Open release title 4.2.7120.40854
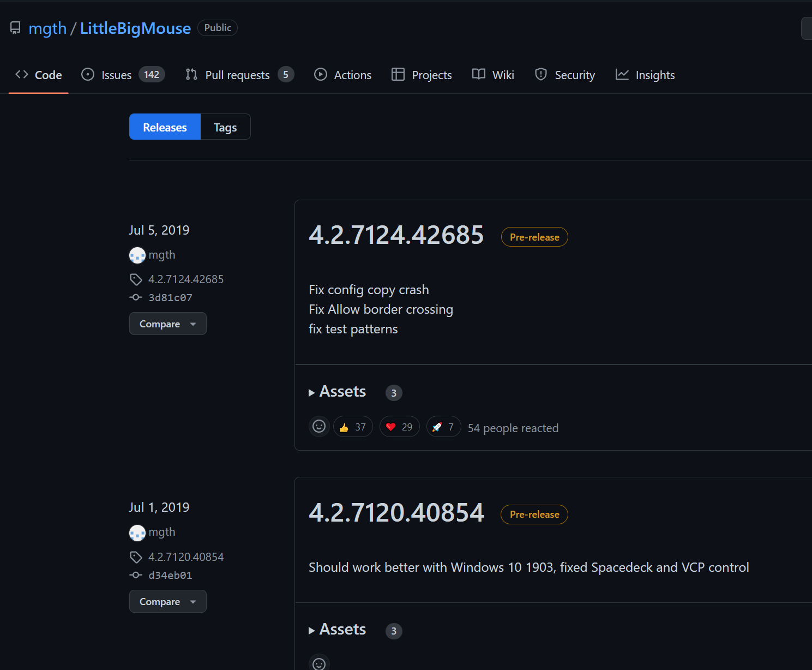Screen dimensions: 812x670 pyautogui.click(x=396, y=512)
